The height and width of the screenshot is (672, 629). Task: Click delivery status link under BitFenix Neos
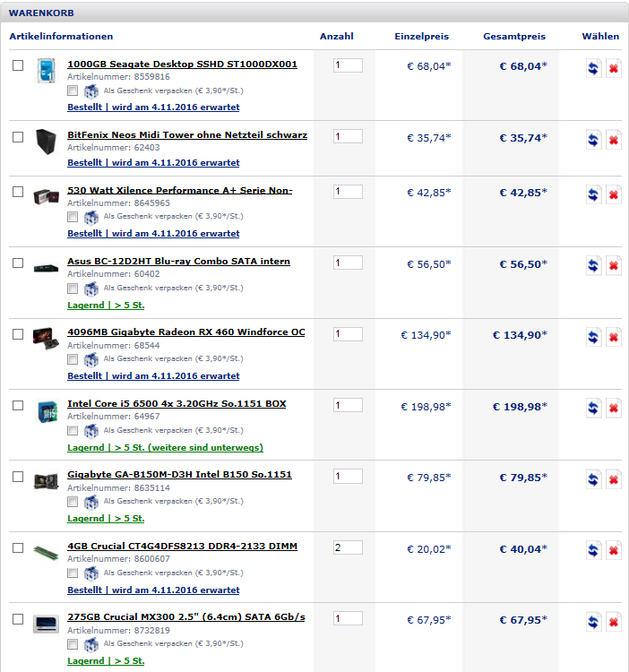[x=153, y=163]
